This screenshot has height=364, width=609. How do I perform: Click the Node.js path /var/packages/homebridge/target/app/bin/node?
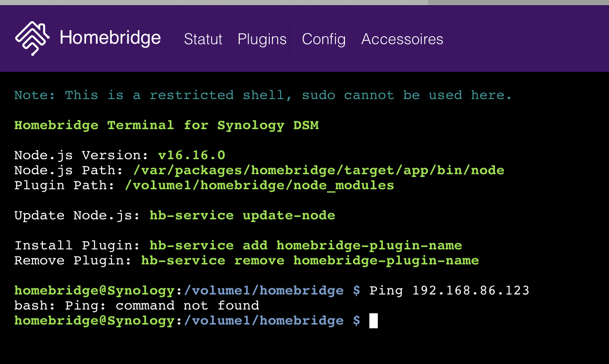coord(317,170)
